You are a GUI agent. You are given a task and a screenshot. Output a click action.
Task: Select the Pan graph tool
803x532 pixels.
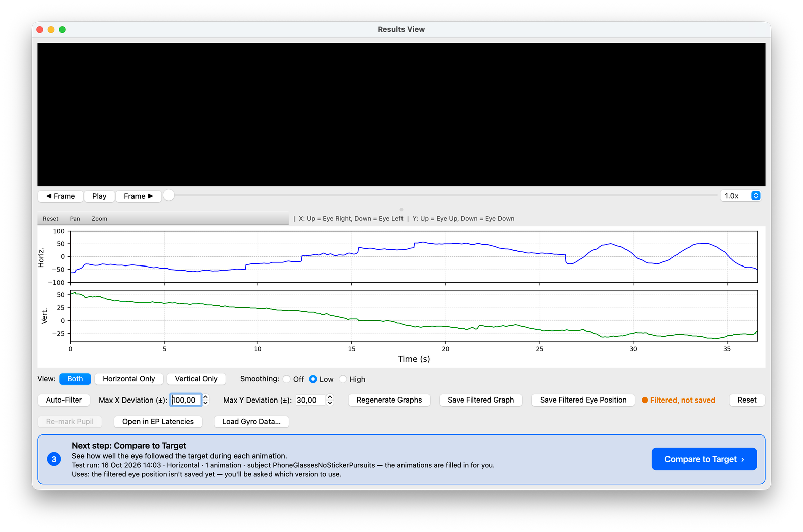(x=75, y=219)
